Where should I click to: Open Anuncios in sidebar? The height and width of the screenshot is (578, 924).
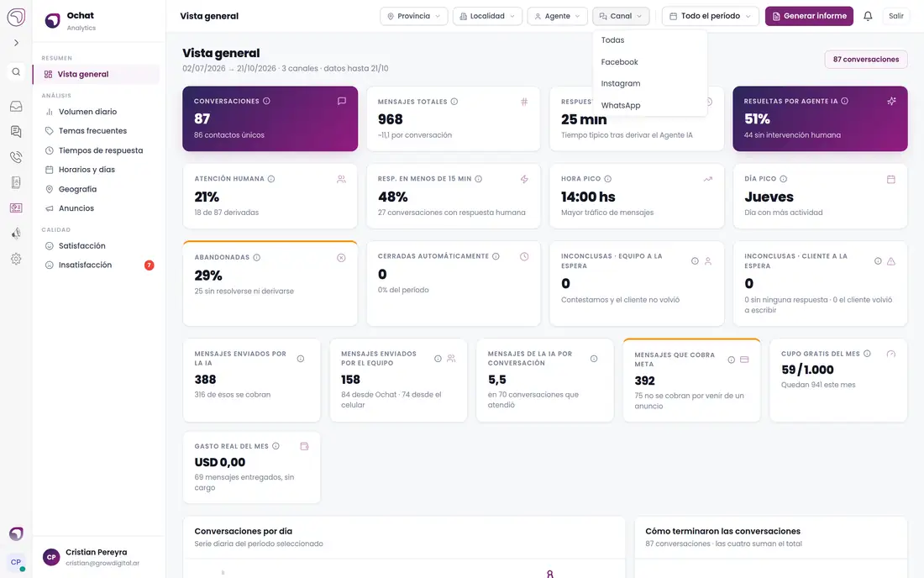(x=97, y=208)
